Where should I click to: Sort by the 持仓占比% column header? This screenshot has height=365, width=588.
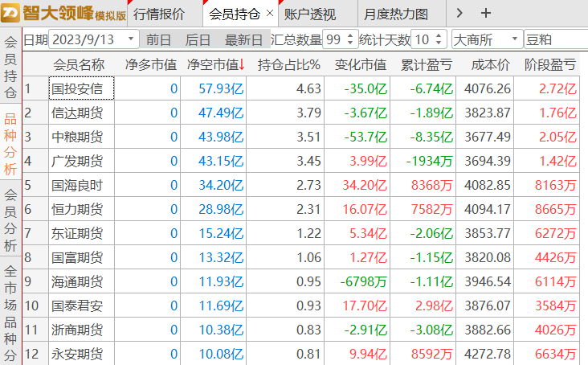pyautogui.click(x=288, y=65)
